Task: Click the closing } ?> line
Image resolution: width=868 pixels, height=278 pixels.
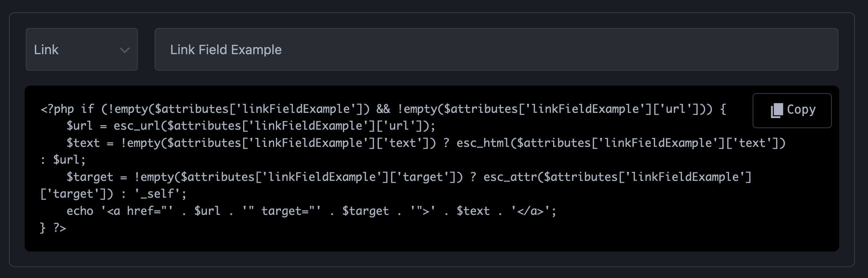Action: tap(53, 228)
